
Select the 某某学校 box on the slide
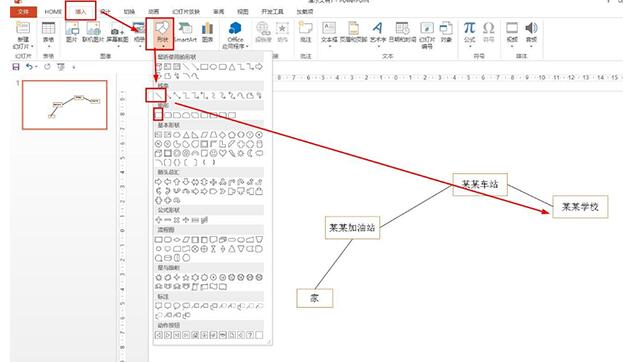[x=580, y=207]
